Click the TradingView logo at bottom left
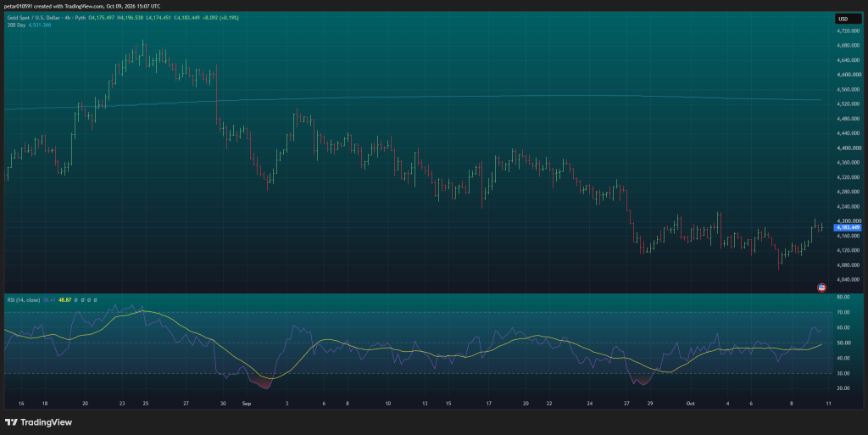The image size is (868, 435). (x=39, y=422)
